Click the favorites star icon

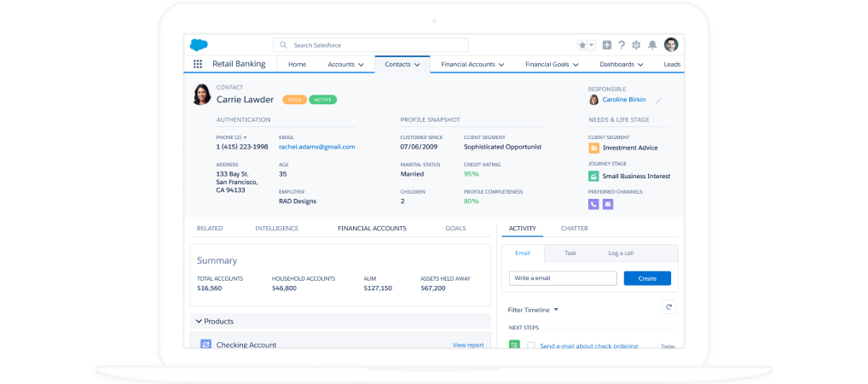point(582,45)
